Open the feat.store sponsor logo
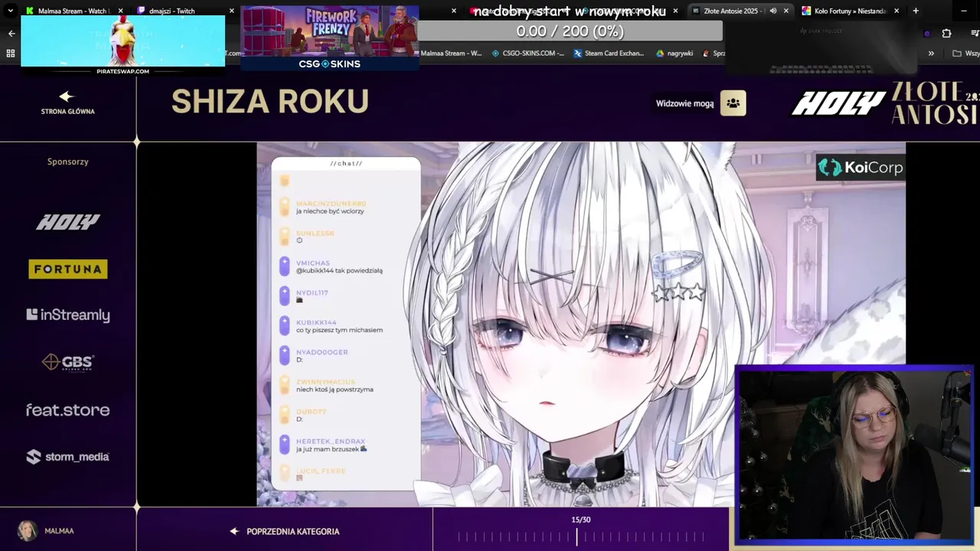This screenshot has height=551, width=980. coord(68,410)
